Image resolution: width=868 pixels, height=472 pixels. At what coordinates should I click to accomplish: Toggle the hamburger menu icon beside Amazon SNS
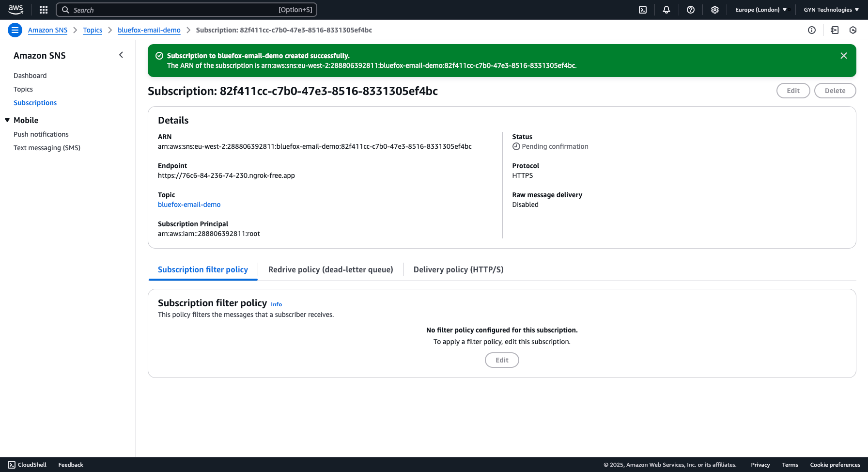click(15, 30)
